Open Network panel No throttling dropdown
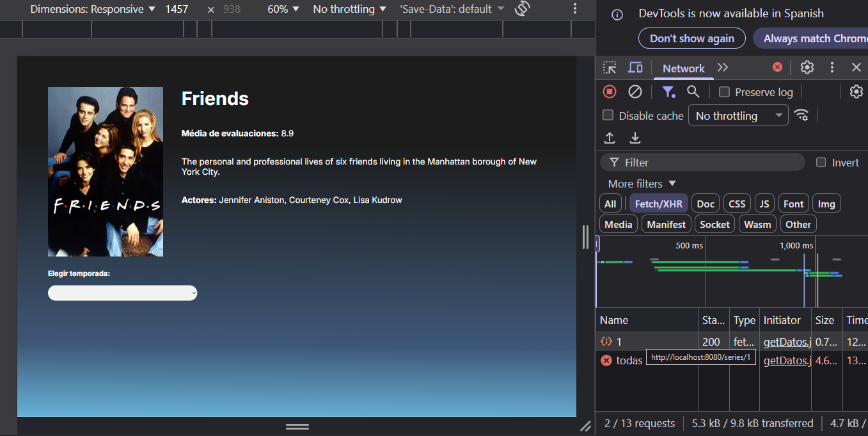Image resolution: width=868 pixels, height=436 pixels. pos(738,115)
